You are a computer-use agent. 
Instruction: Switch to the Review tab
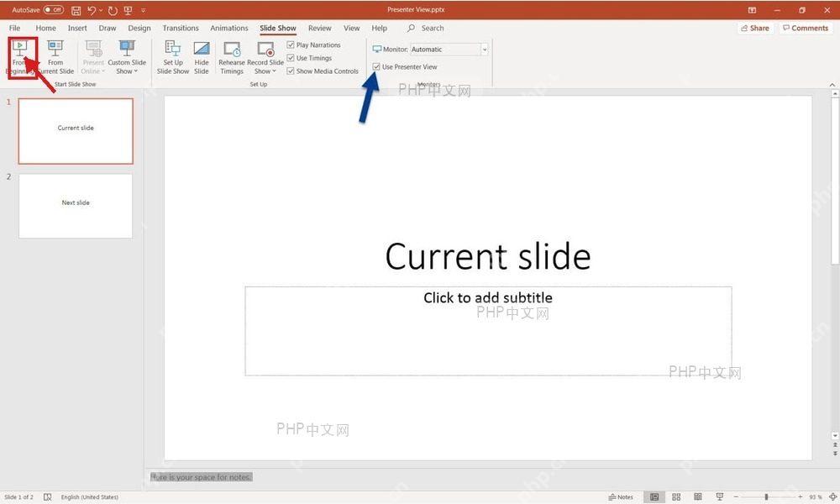[x=320, y=28]
